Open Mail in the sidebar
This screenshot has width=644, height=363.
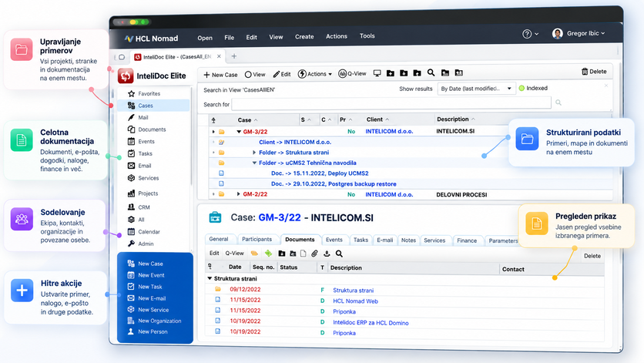point(138,118)
